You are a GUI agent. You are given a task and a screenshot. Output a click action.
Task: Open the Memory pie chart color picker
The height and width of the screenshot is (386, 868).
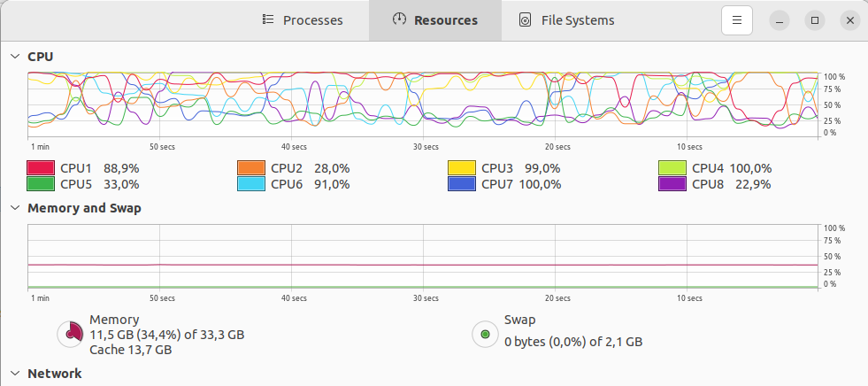coord(71,334)
